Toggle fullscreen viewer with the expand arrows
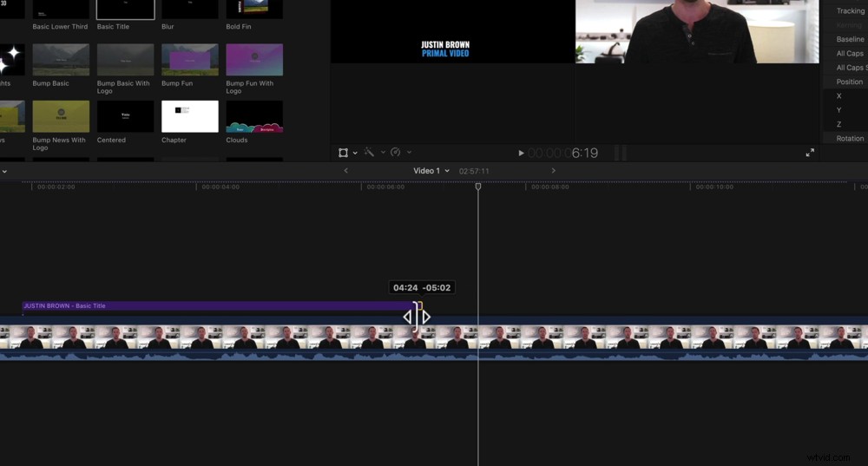This screenshot has width=868, height=466. (810, 152)
